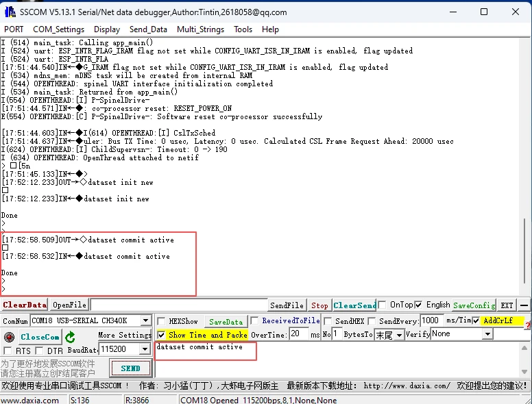Open the COM_Settings menu
The height and width of the screenshot is (404, 532).
[58, 29]
